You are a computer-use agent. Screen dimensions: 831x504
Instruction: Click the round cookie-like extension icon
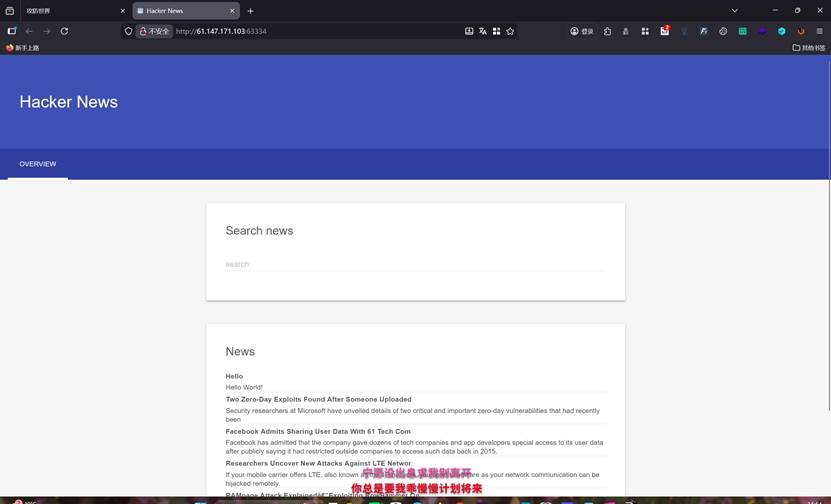[723, 31]
